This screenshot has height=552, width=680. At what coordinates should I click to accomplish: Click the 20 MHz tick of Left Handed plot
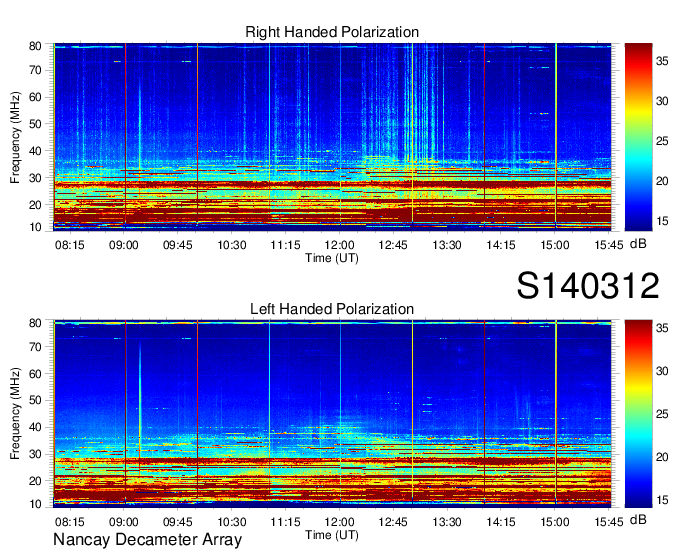(x=35, y=481)
